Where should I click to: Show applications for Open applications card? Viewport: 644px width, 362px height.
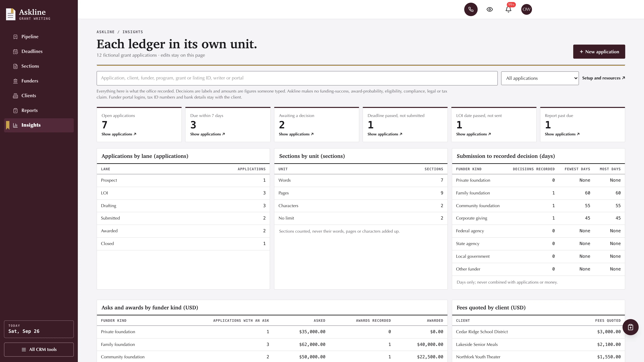pos(119,134)
